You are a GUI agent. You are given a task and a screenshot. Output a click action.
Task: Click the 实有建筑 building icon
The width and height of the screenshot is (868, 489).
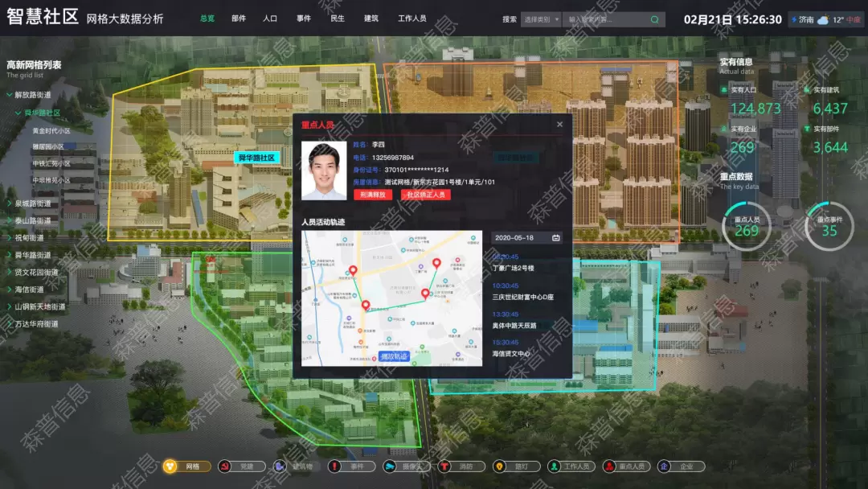[807, 90]
